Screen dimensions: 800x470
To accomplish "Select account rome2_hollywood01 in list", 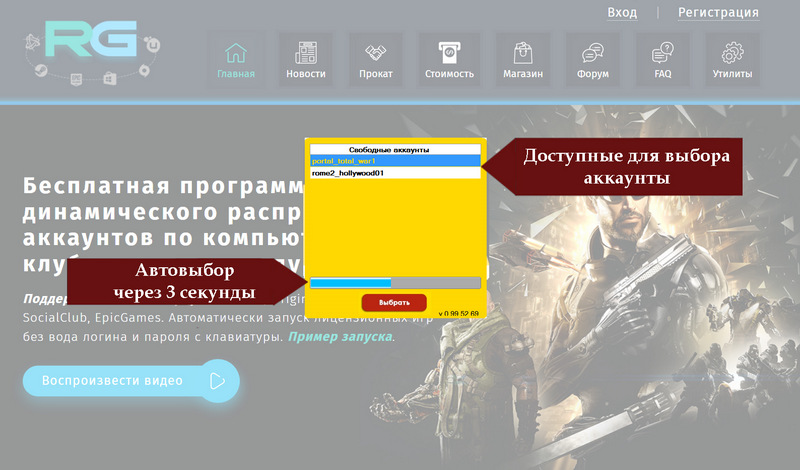I will tap(395, 173).
